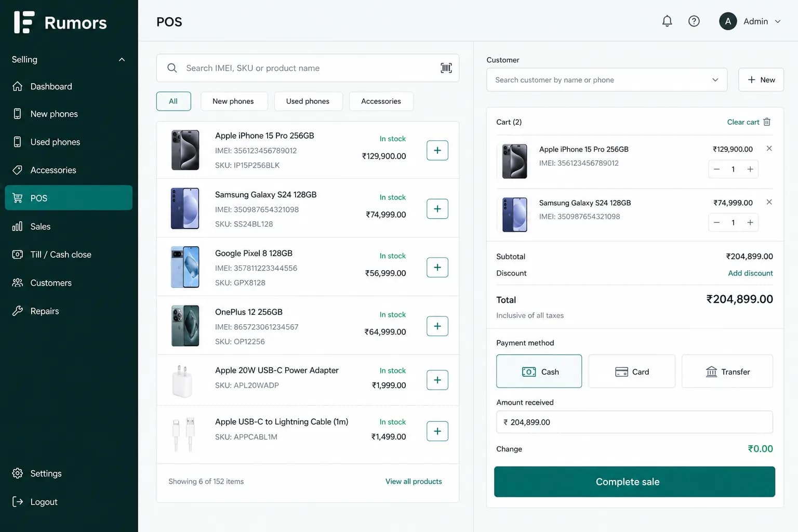
Task: Click Samsung Galaxy S24 thumbnail in cart
Action: pos(515,215)
